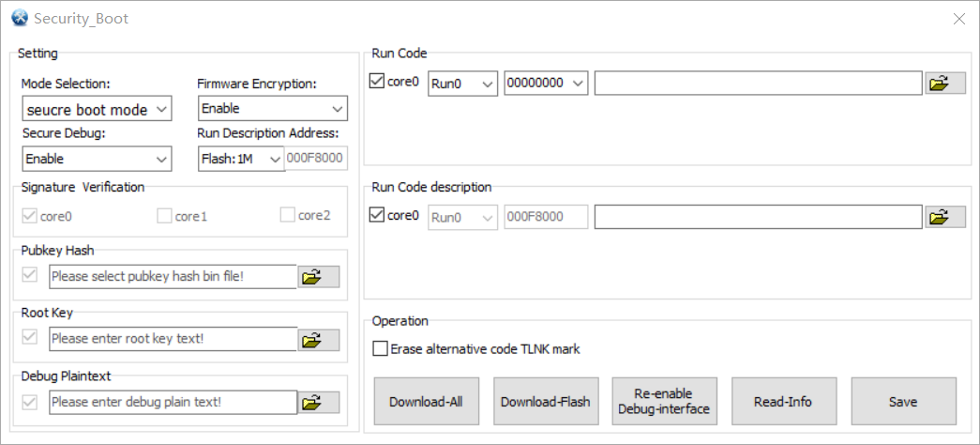This screenshot has width=980, height=445.
Task: Click the Signature Verification group title
Action: pyautogui.click(x=83, y=187)
